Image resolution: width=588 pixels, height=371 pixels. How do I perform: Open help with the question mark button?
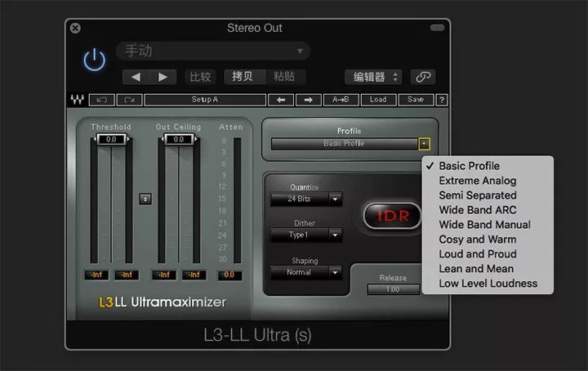coord(442,100)
